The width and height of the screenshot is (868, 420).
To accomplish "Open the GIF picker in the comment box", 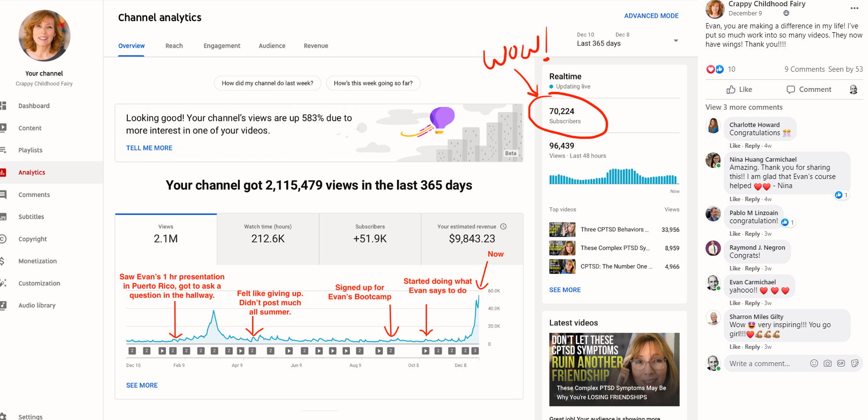I will (x=841, y=364).
